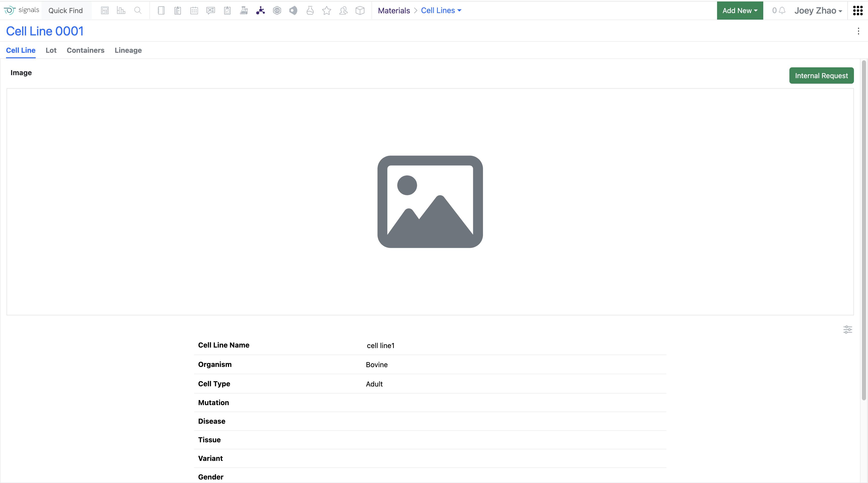Switch to the Cell Line tab
The width and height of the screenshot is (868, 483).
coord(21,50)
